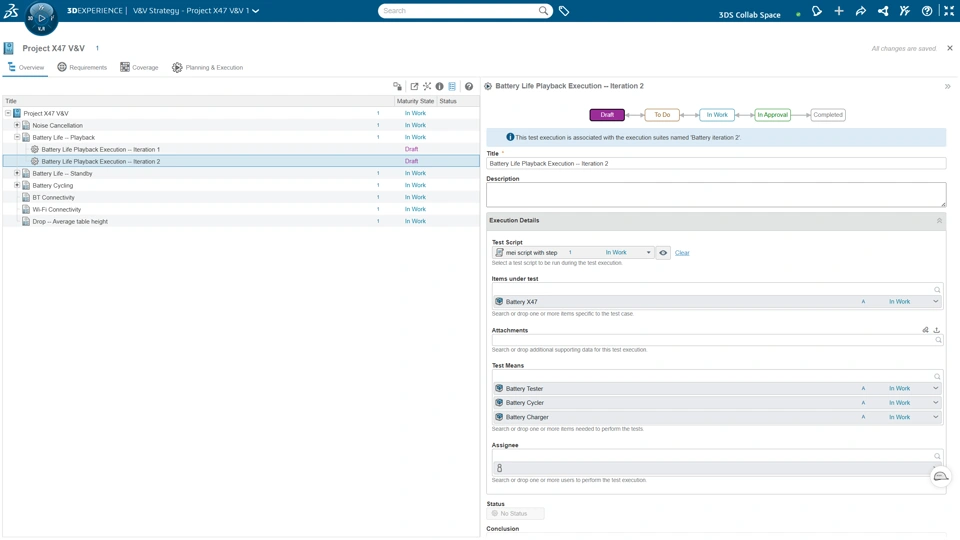Select Drop -- Average table height row
Image resolution: width=960 pixels, height=540 pixels.
tap(241, 222)
